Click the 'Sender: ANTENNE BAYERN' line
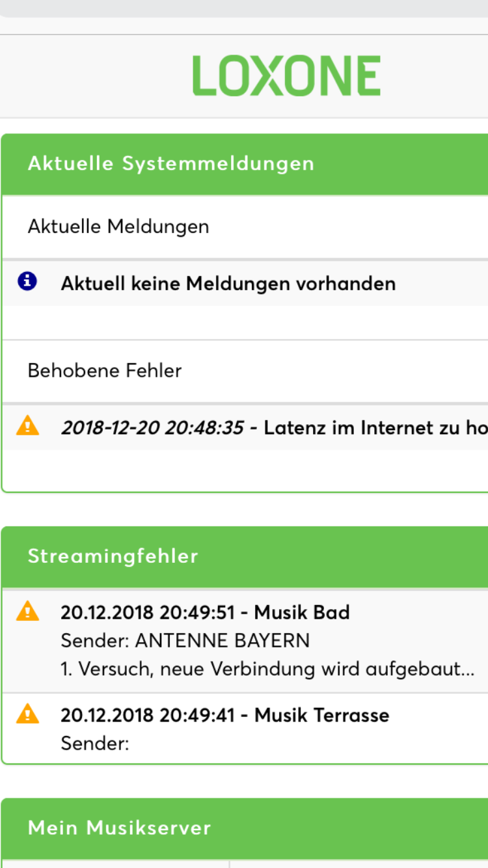 (185, 641)
